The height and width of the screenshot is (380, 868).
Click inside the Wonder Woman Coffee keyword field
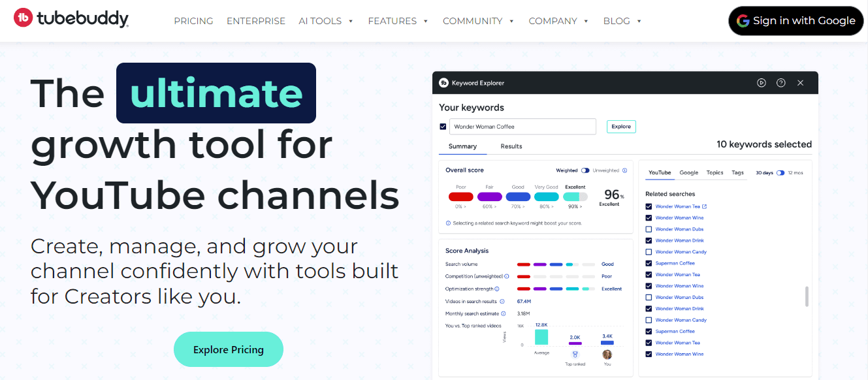click(522, 126)
